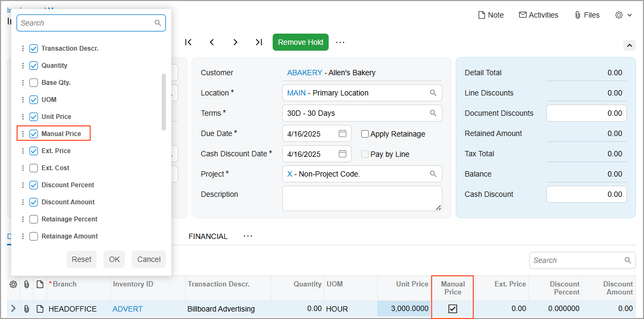Open the more actions ellipsis menu

tap(340, 42)
